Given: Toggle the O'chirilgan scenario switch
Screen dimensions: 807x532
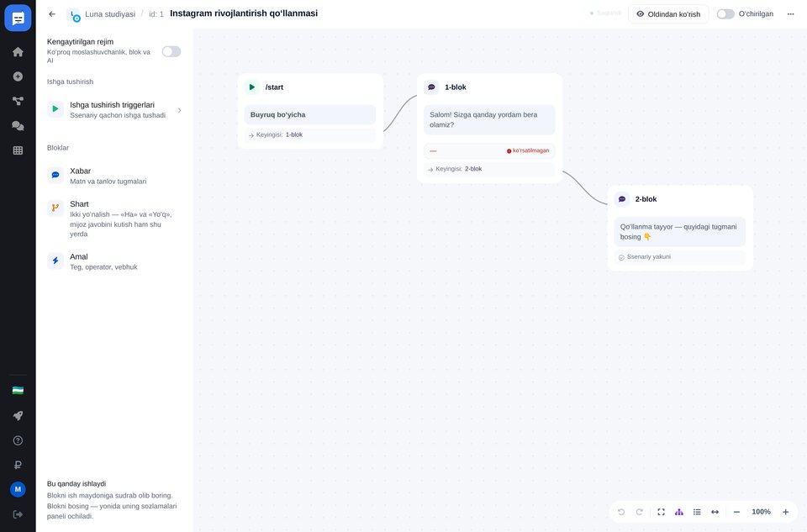Looking at the screenshot, I should coord(725,14).
